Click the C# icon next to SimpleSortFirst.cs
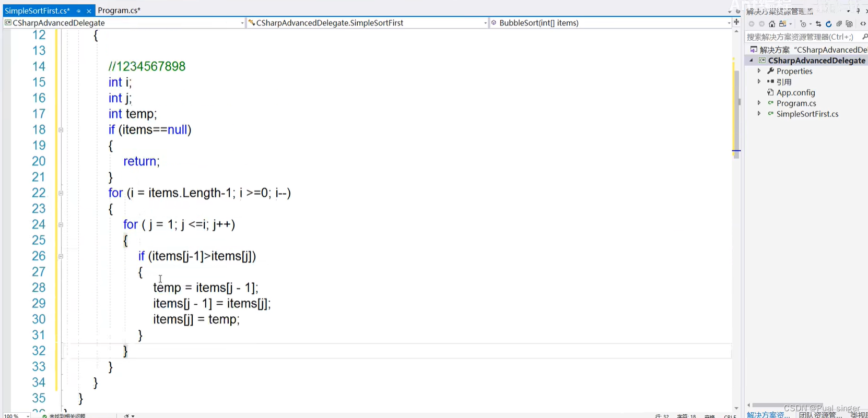This screenshot has height=418, width=868. (x=770, y=113)
